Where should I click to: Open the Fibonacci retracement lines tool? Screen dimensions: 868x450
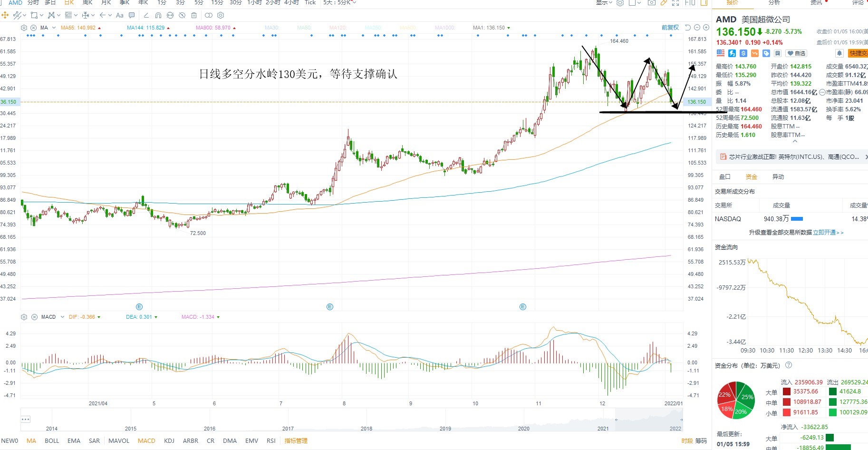coord(68,15)
